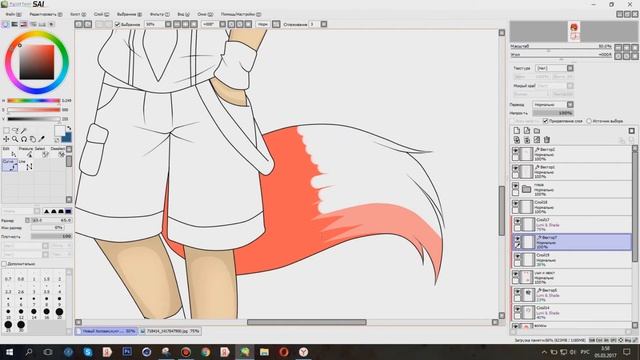The image size is (640, 360).
Task: Click the blue background color swatch
Action: pyautogui.click(x=67, y=138)
